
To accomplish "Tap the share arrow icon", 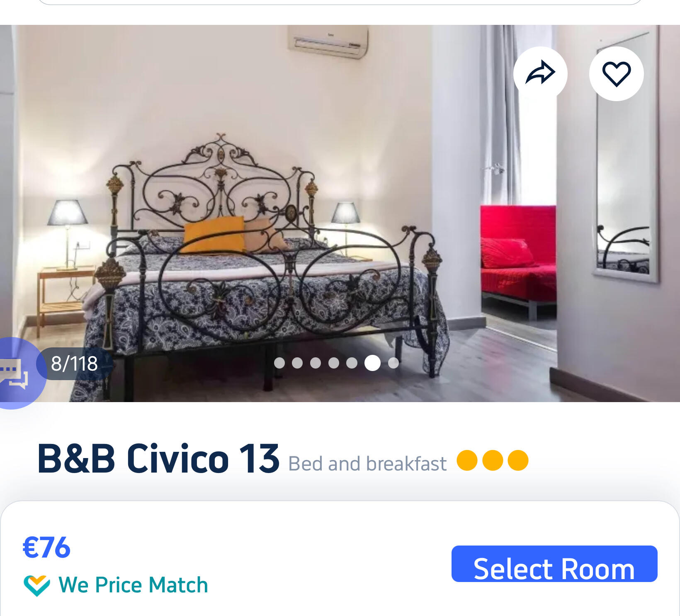I will [540, 73].
